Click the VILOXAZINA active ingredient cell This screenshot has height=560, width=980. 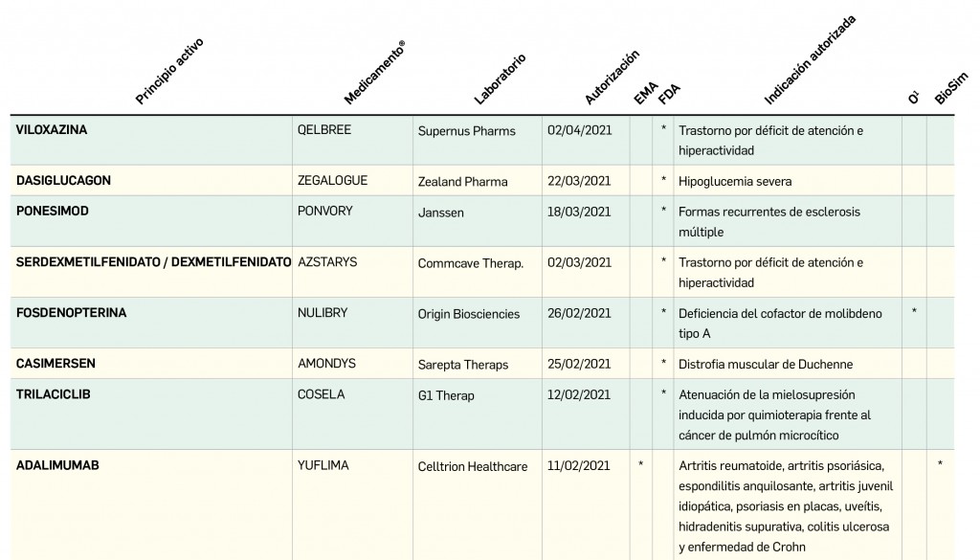point(52,130)
